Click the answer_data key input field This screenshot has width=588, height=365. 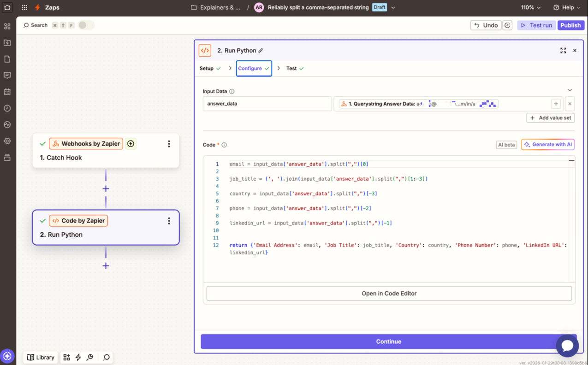point(267,104)
